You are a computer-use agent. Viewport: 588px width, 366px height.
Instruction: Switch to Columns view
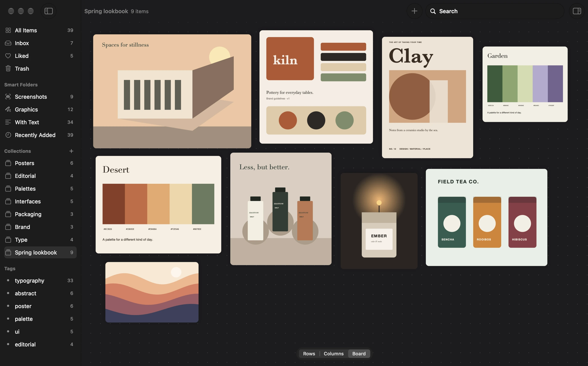333,354
